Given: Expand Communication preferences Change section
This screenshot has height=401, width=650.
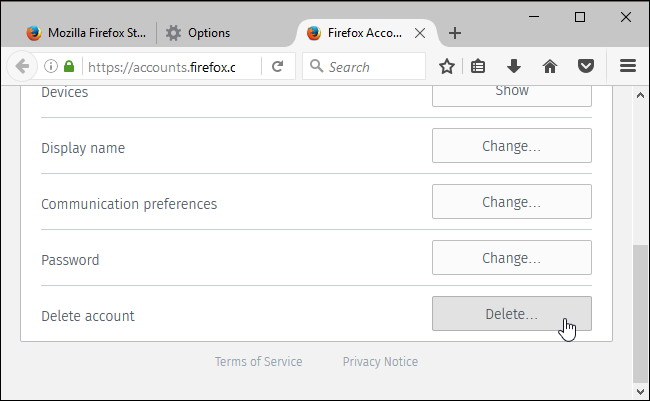Looking at the screenshot, I should pyautogui.click(x=511, y=202).
